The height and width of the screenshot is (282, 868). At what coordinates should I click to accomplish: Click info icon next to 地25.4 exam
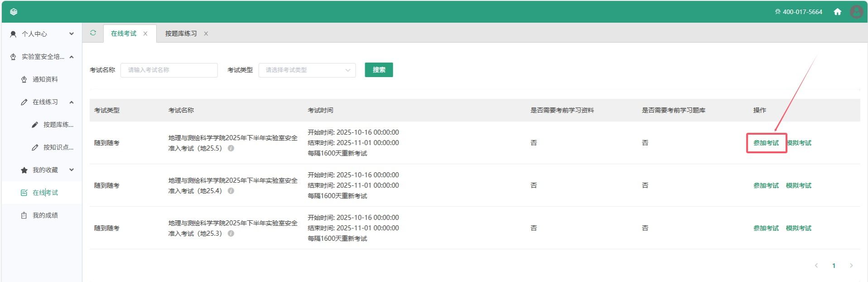click(x=231, y=191)
